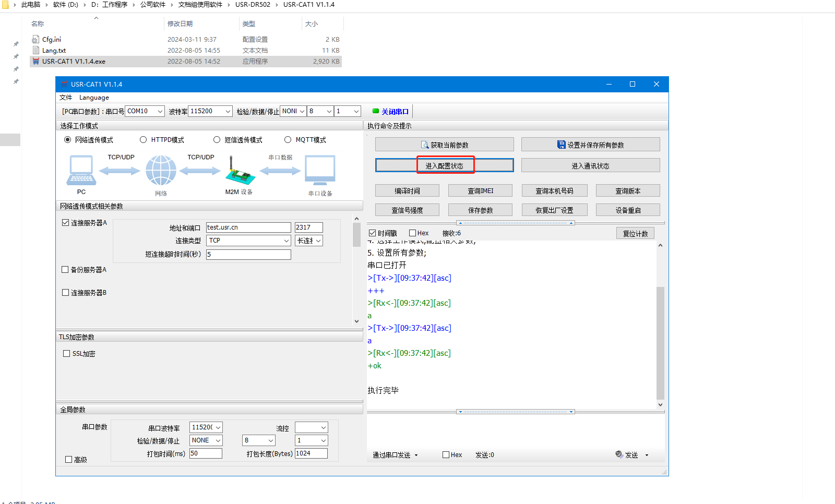The height and width of the screenshot is (504, 835).
Task: Click the test.usr.cn address input field
Action: (x=248, y=227)
